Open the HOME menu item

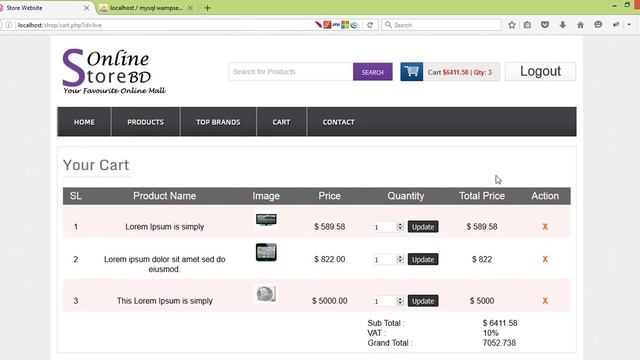(84, 122)
